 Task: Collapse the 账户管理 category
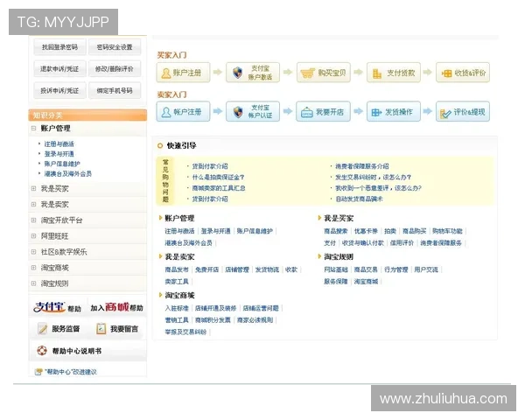pos(33,128)
